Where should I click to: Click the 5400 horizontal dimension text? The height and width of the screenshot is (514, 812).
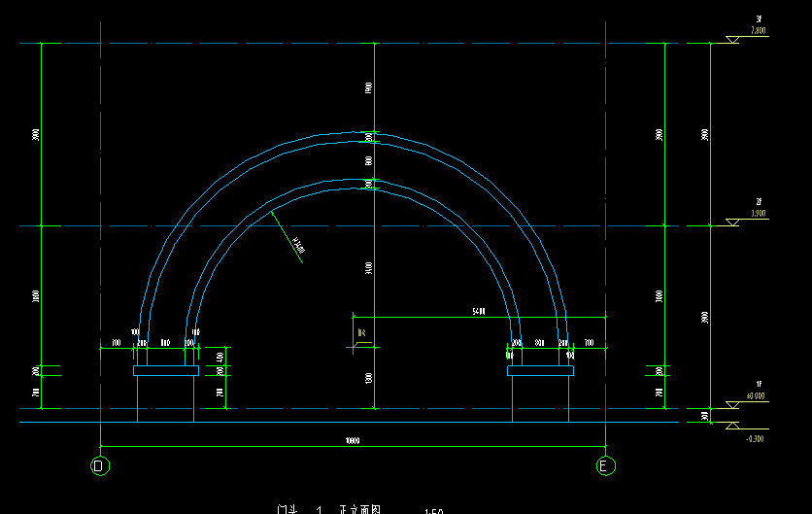479,311
